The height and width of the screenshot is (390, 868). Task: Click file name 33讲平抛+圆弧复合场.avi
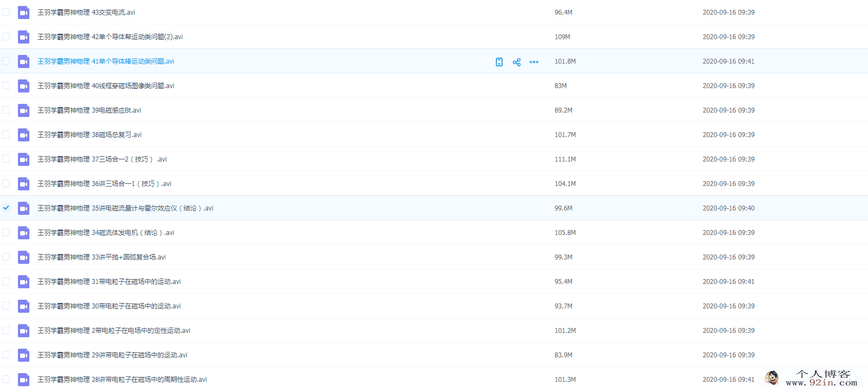click(101, 257)
